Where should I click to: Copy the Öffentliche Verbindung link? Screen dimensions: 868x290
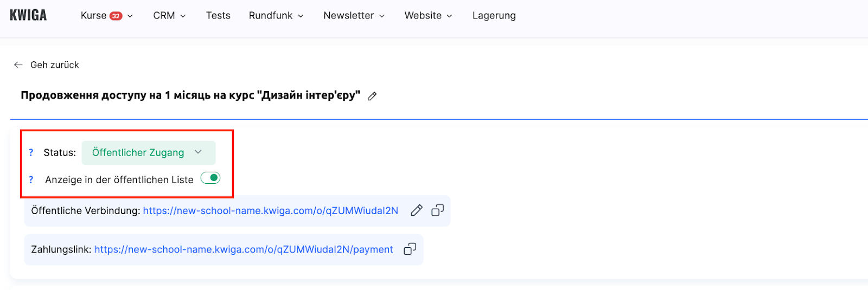point(437,210)
